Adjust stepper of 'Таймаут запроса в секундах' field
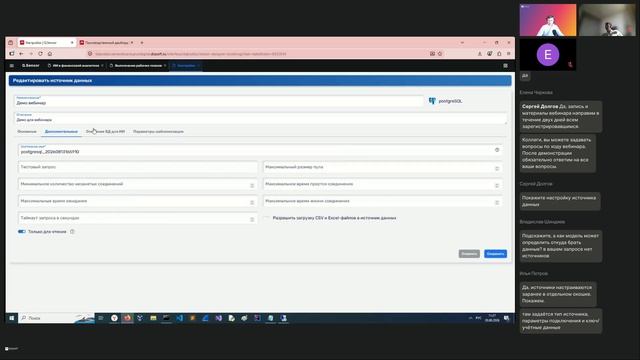This screenshot has height=360, width=640. (x=252, y=220)
